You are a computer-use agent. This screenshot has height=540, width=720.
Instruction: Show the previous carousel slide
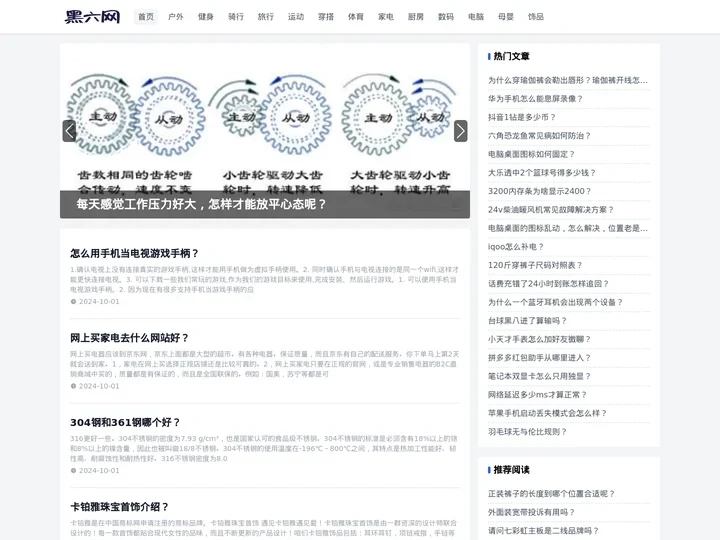(x=69, y=131)
